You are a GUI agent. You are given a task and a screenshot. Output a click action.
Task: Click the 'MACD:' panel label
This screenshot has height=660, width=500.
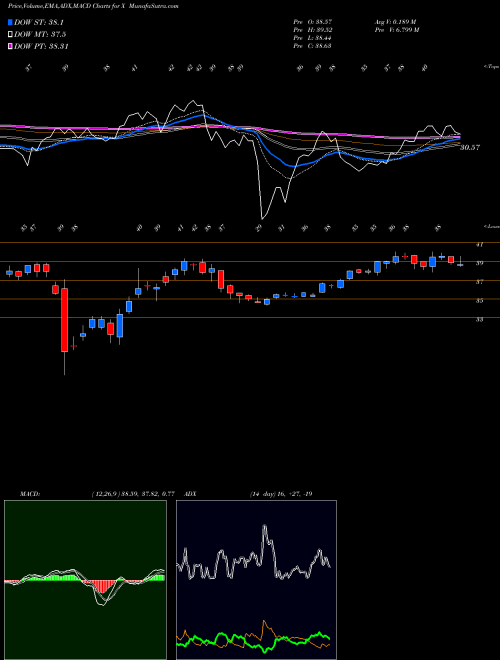(29, 494)
